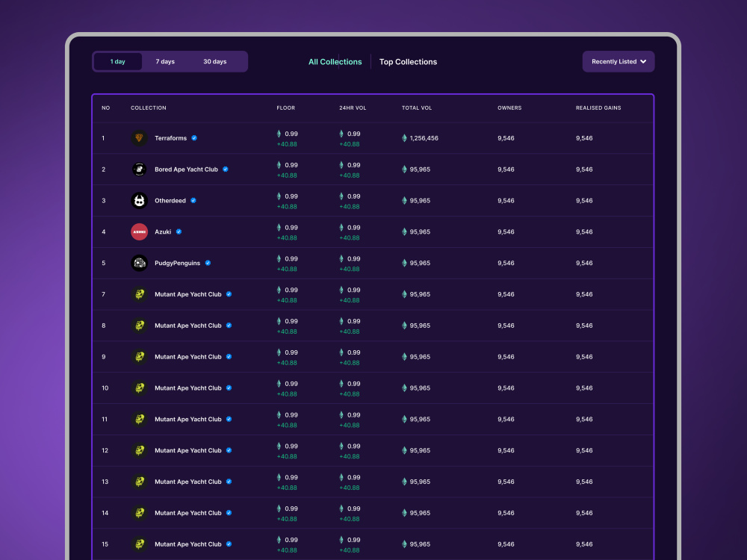Click the owners value in row 9

click(x=506, y=357)
